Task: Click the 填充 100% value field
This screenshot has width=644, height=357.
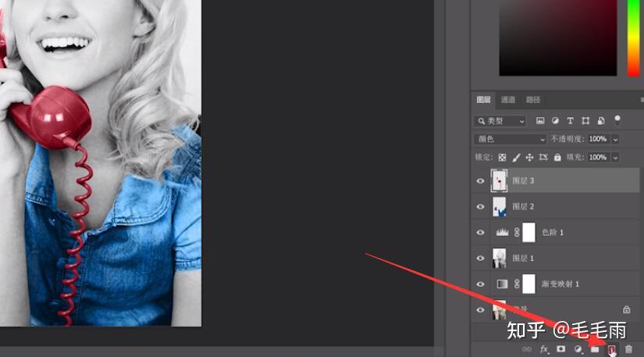Action: pos(599,157)
